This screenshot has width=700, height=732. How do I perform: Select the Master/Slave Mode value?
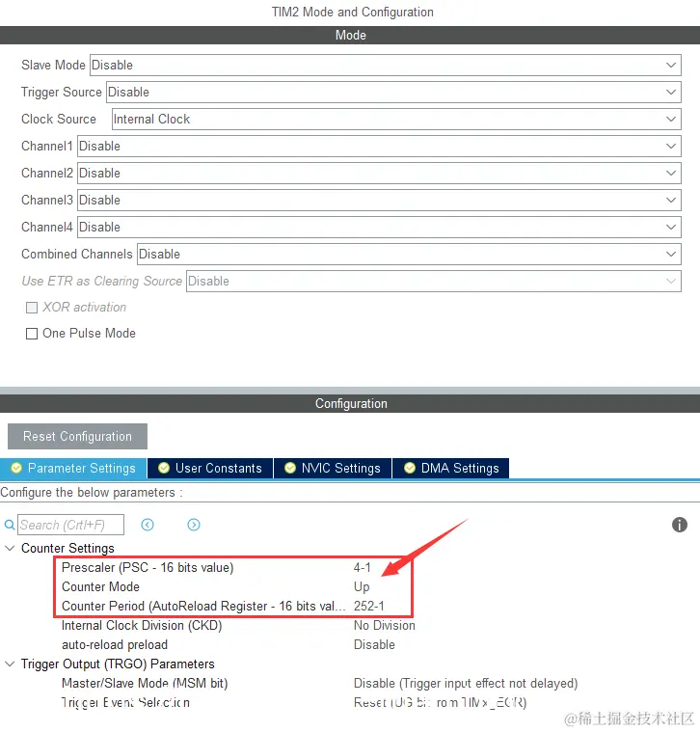click(466, 684)
